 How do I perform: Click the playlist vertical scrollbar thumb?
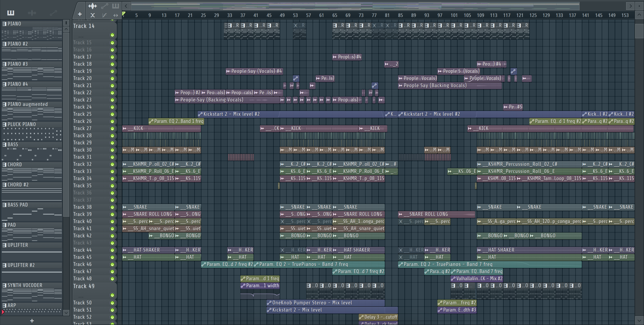pyautogui.click(x=639, y=31)
